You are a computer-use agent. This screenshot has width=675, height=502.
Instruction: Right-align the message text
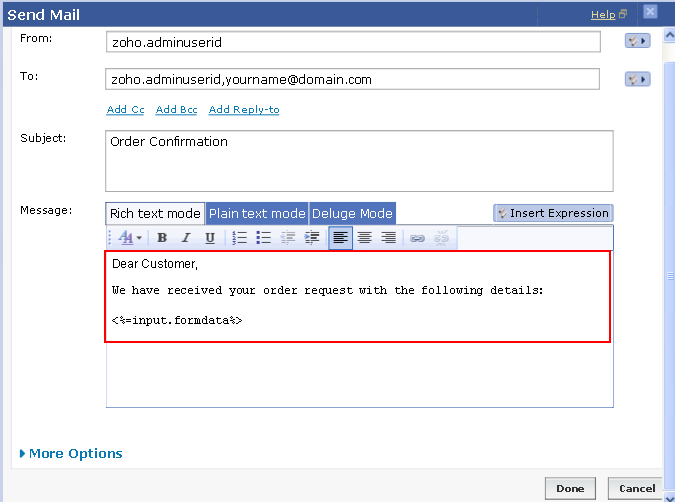tap(389, 238)
